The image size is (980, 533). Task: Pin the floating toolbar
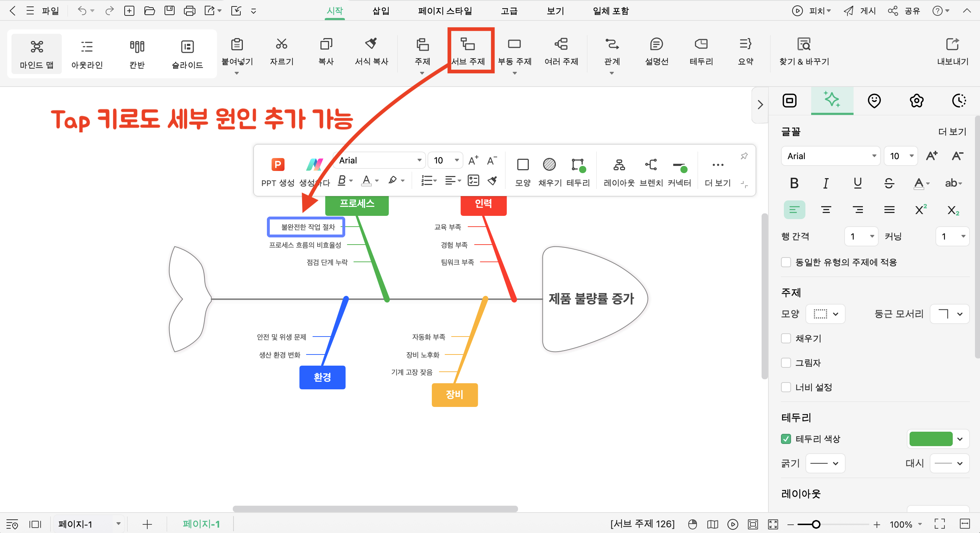tap(744, 156)
